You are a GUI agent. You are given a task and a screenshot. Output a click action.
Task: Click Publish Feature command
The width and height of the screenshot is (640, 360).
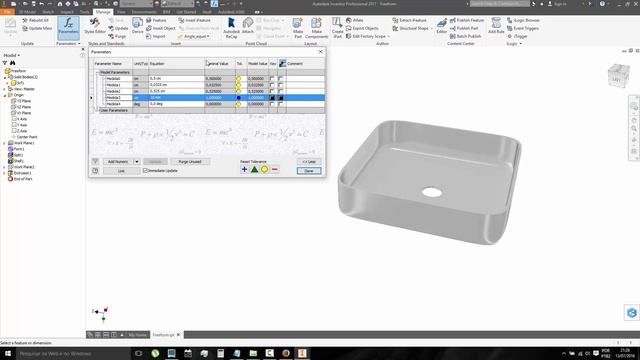467,20
